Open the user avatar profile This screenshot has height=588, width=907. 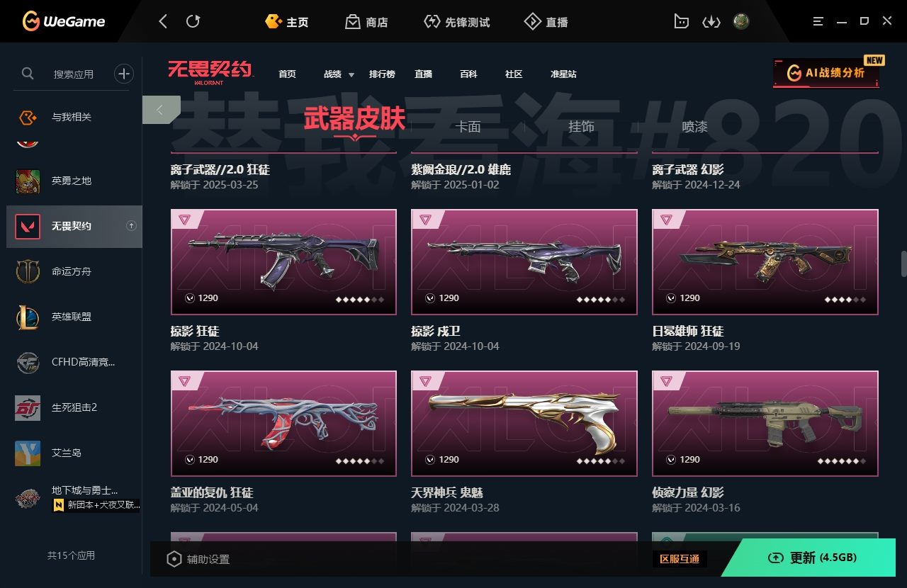741,21
